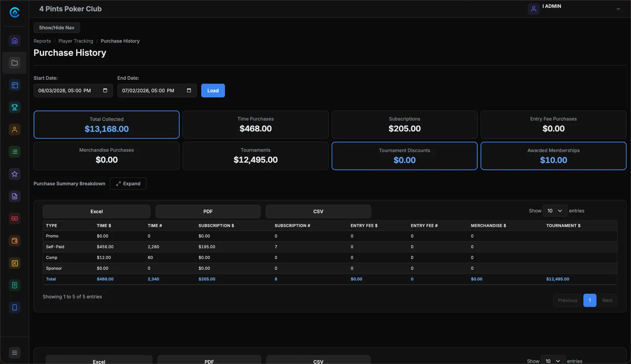Click the orange person icon in sidebar

15,130
